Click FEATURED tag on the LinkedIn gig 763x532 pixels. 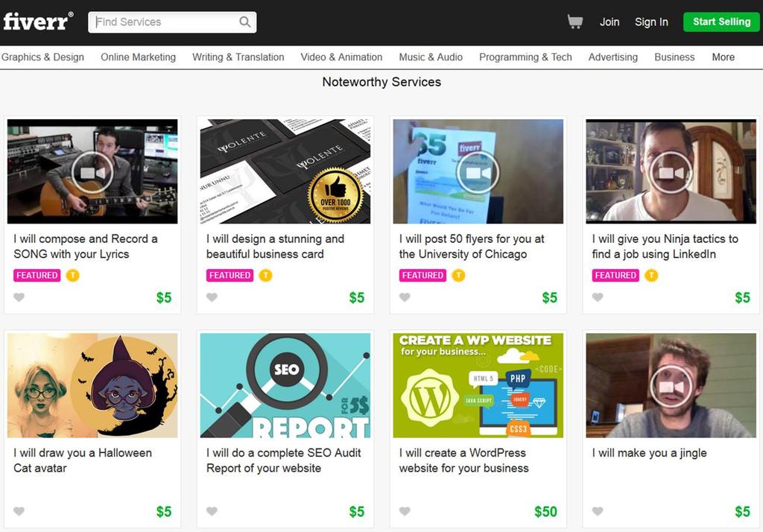coord(615,276)
